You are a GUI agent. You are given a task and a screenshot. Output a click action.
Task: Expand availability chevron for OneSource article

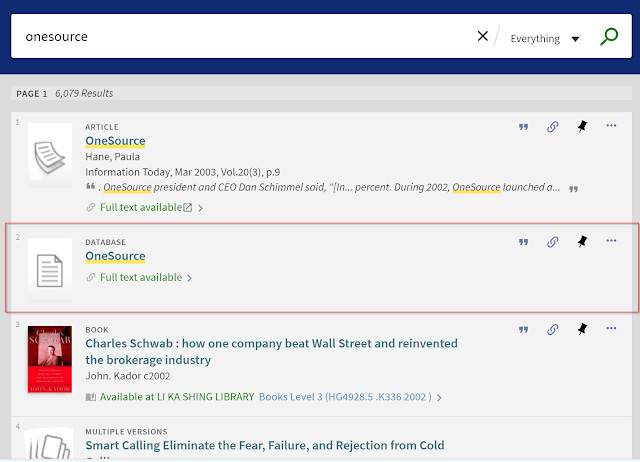pos(200,208)
